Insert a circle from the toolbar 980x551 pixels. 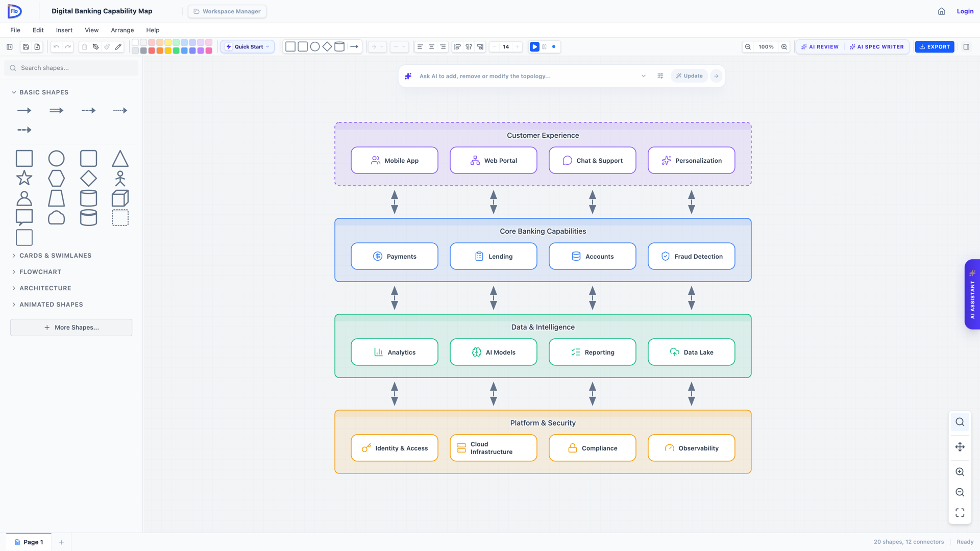click(x=315, y=47)
